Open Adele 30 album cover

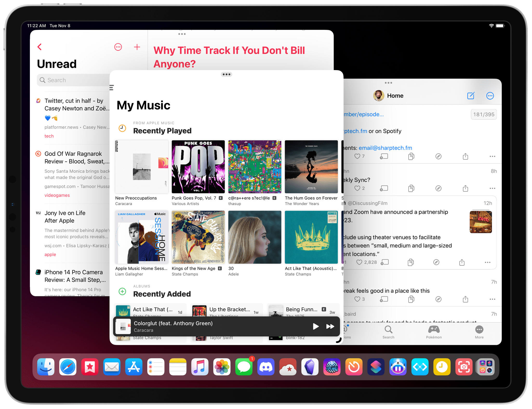coord(255,237)
